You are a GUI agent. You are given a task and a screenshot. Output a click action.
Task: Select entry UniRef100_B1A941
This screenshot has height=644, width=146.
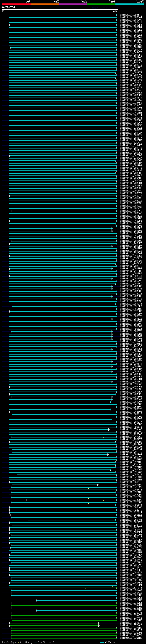131,42
